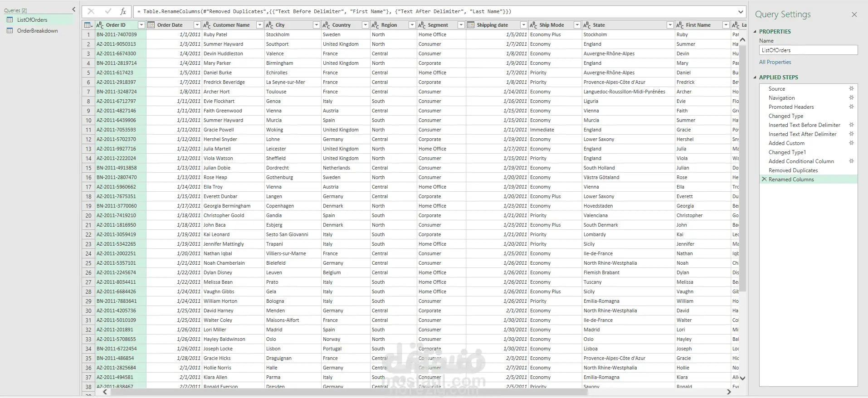This screenshot has height=398, width=868.
Task: Open gear for Inserted Text Before Delimiter
Action: [851, 125]
